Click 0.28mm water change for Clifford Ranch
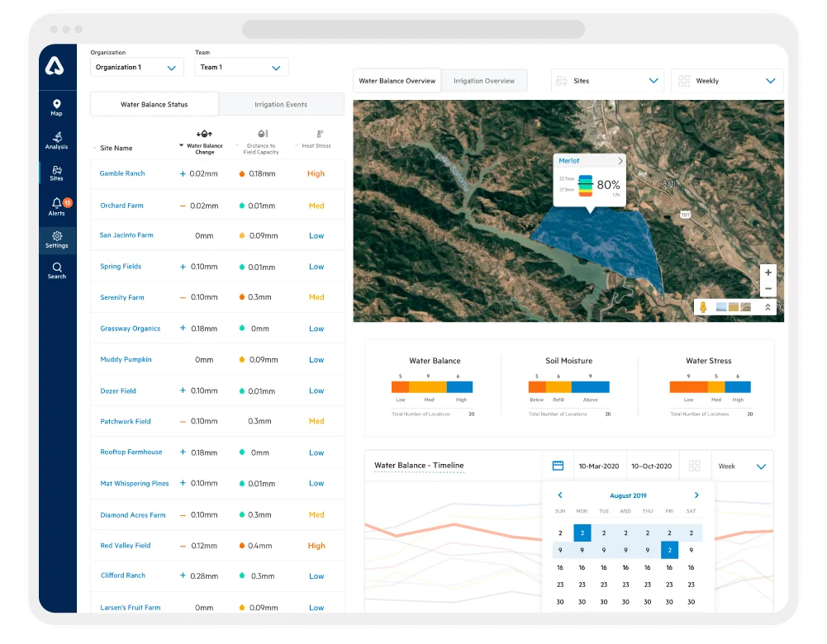This screenshot has height=644, width=827. click(x=203, y=576)
